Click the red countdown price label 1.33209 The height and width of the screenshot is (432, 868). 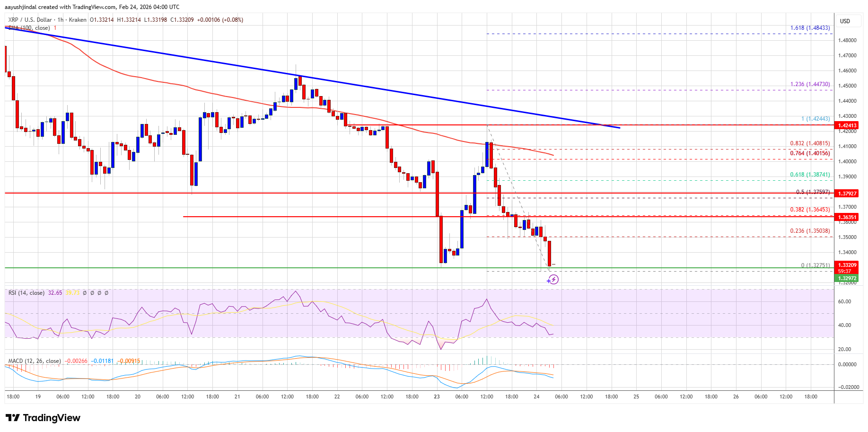pos(846,265)
